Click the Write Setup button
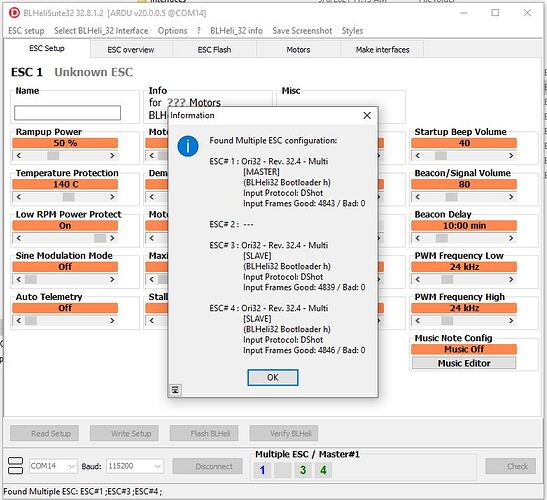Viewport: 547px width, 500px height. pos(124,433)
